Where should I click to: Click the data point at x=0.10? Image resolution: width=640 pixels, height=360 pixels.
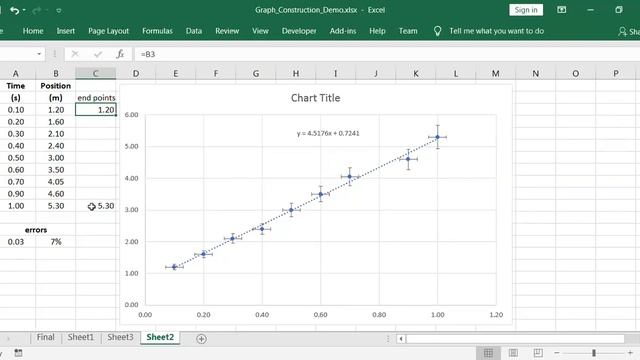tap(174, 267)
